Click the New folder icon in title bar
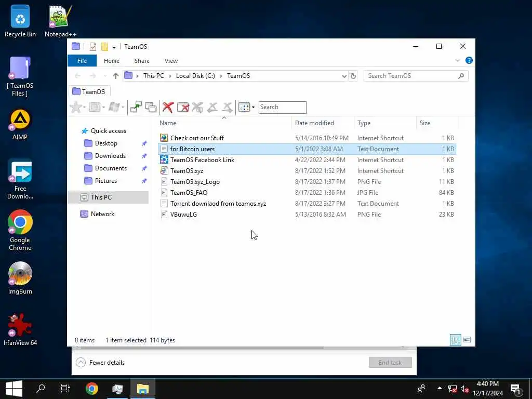 [104, 46]
